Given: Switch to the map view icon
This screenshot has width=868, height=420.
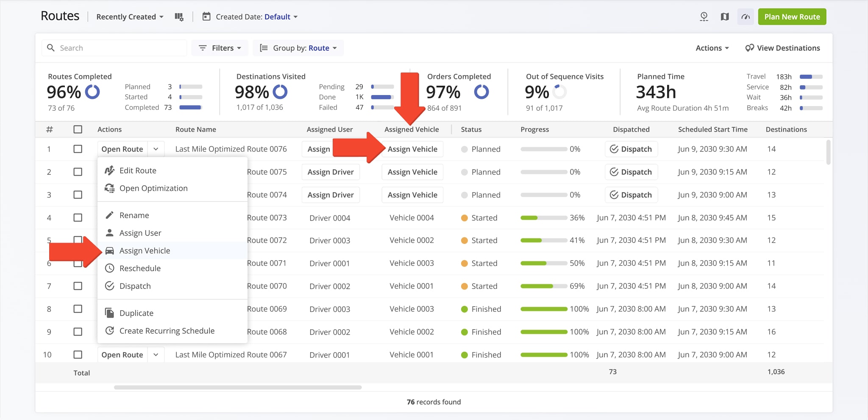Looking at the screenshot, I should click(725, 17).
